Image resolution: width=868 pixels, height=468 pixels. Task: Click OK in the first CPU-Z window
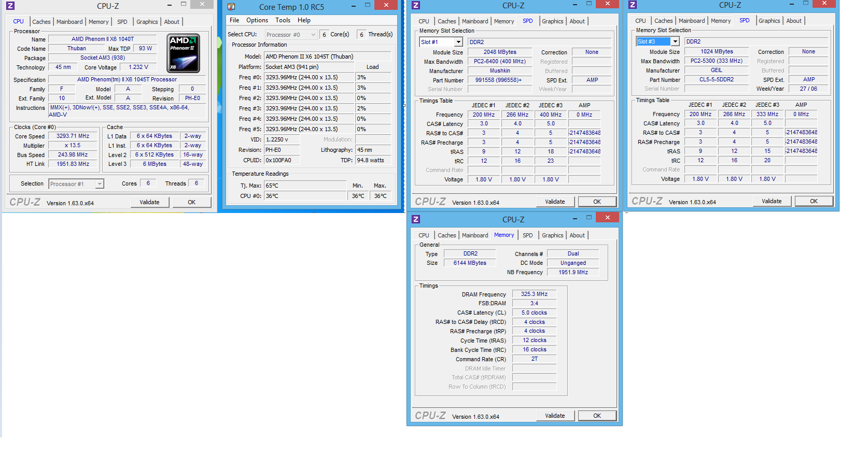[x=192, y=202]
